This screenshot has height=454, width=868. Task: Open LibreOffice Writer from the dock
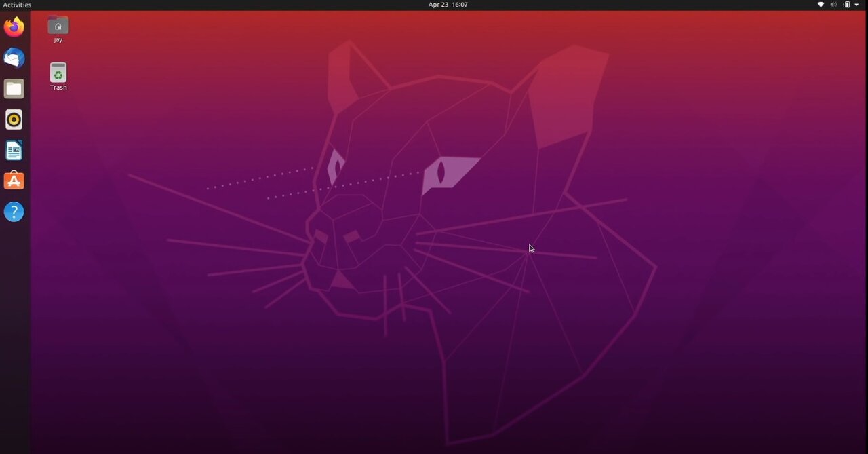(x=14, y=151)
